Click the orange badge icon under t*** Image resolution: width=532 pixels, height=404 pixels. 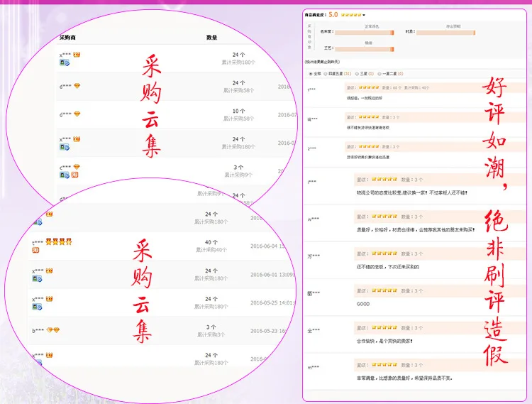[x=35, y=250]
